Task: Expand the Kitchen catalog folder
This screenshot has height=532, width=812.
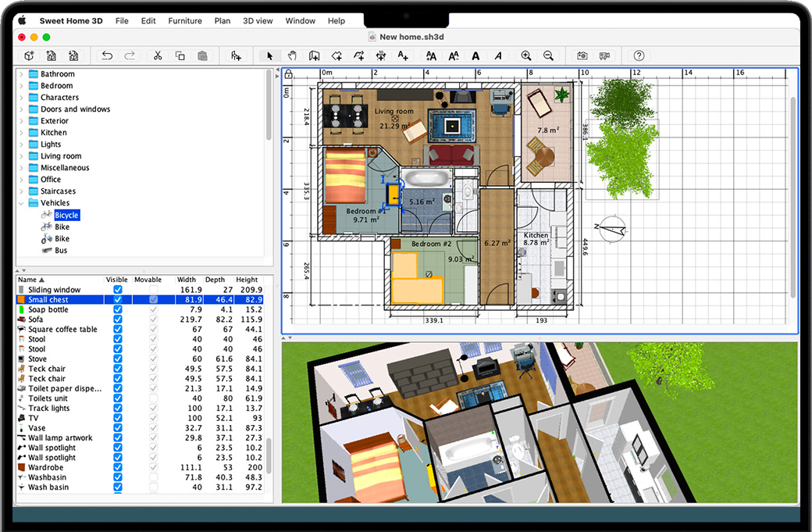Action: 21,133
